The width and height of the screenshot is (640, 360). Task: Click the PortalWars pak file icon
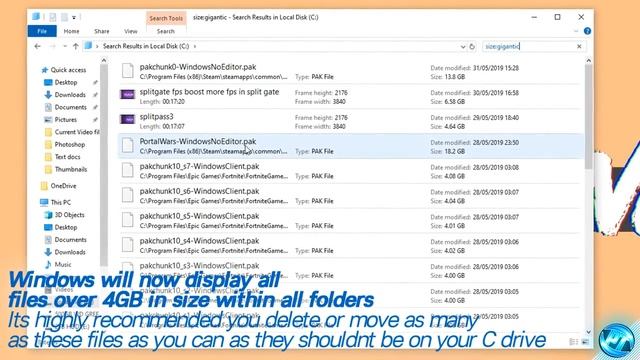pos(128,145)
